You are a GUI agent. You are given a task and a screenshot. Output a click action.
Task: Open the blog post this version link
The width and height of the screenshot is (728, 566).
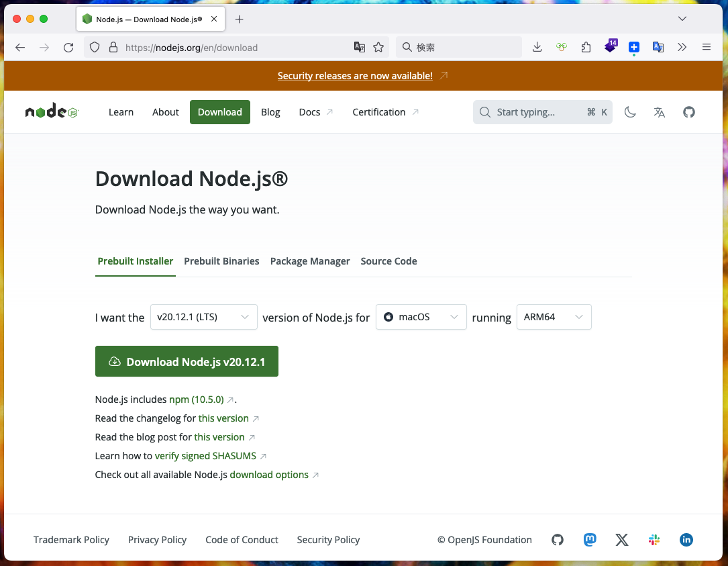point(219,437)
